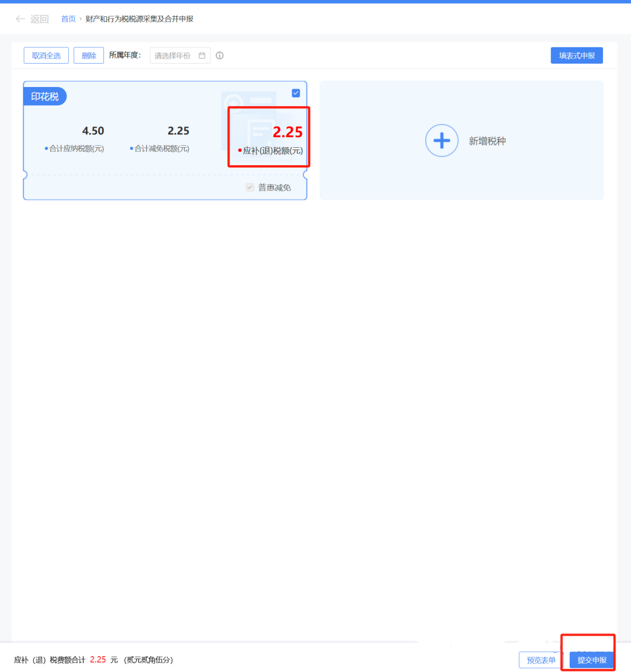The height and width of the screenshot is (672, 631).
Task: Open 预览表单 preview
Action: pos(541,660)
